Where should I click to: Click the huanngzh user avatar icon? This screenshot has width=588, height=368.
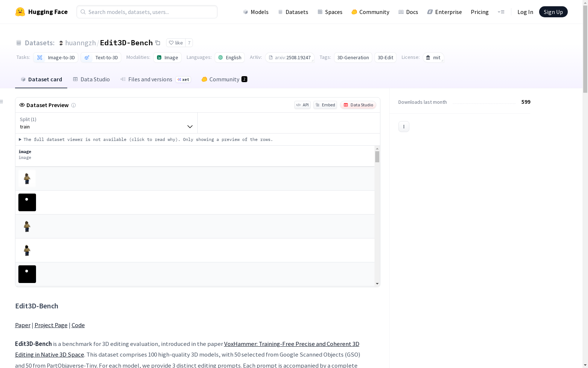[61, 43]
